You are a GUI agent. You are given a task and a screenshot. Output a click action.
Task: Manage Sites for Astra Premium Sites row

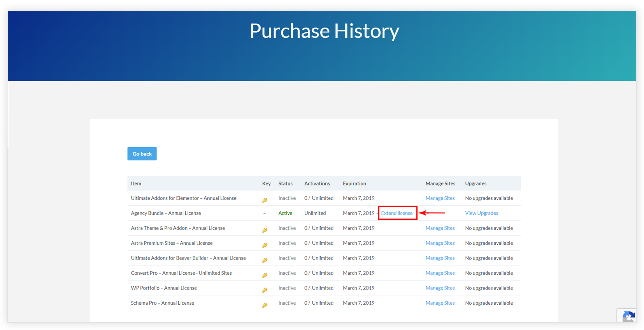[x=440, y=243]
